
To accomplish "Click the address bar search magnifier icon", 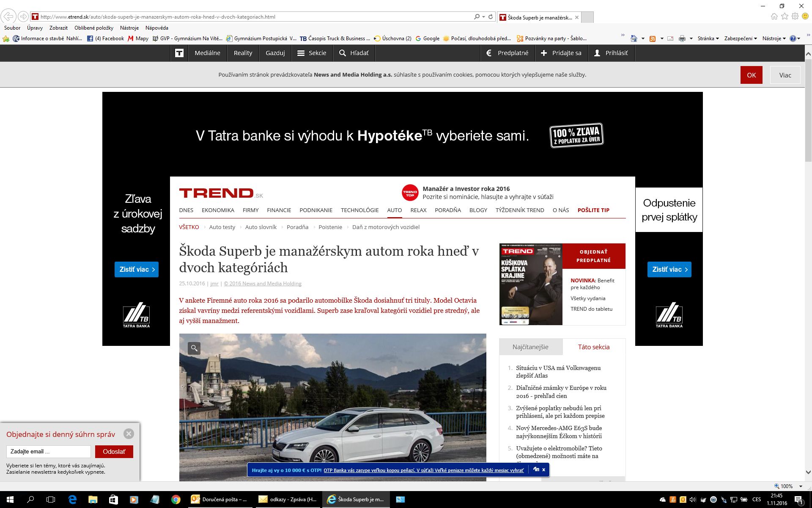I will click(477, 17).
